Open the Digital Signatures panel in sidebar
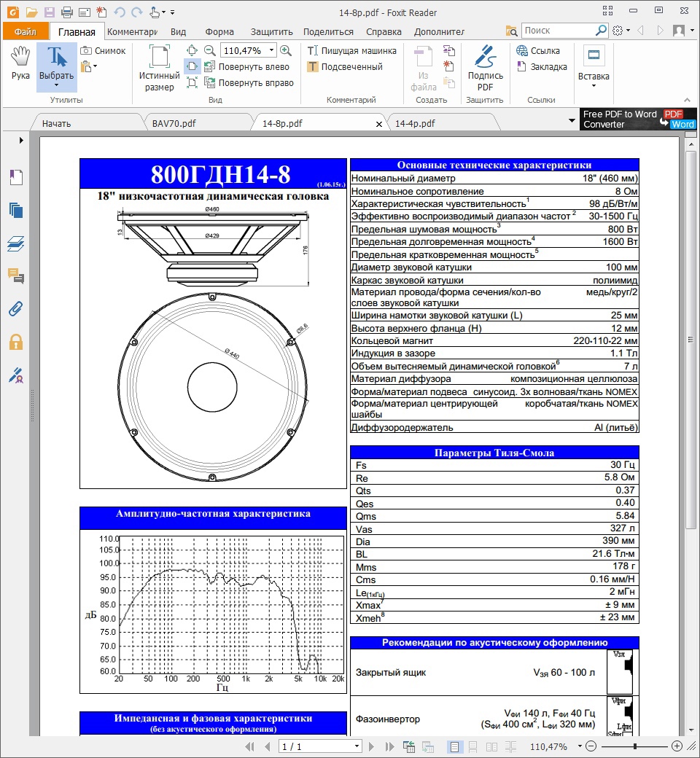The width and height of the screenshot is (700, 758). pos(15,375)
